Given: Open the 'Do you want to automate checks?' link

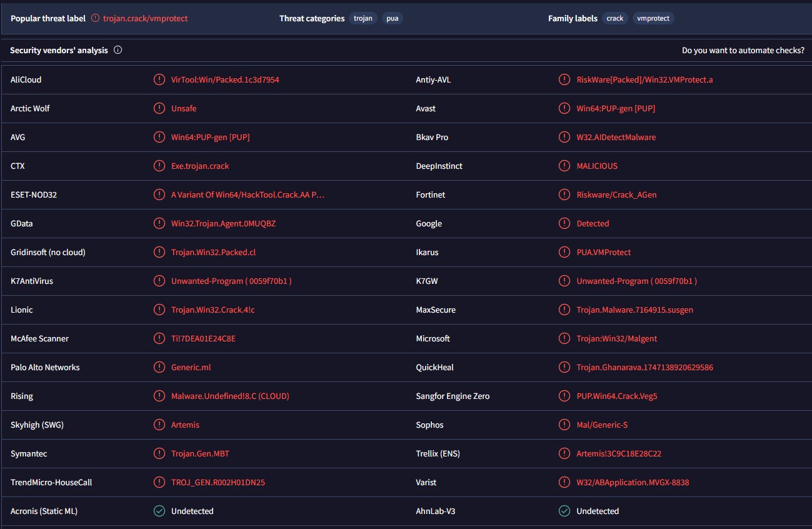Looking at the screenshot, I should pos(743,50).
